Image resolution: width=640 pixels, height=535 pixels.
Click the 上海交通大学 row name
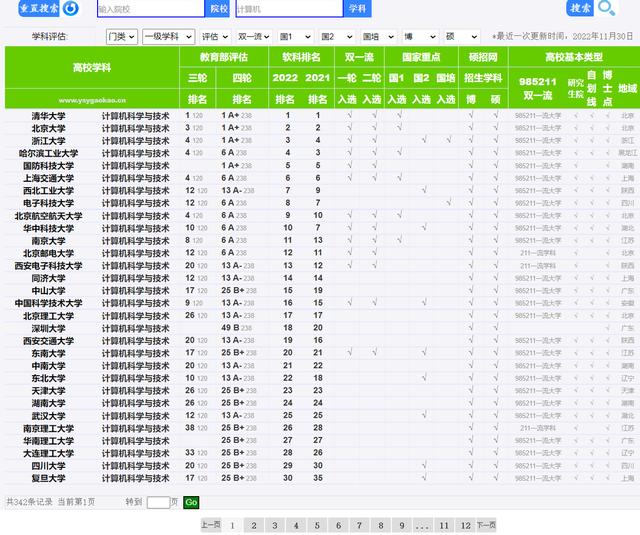point(49,179)
